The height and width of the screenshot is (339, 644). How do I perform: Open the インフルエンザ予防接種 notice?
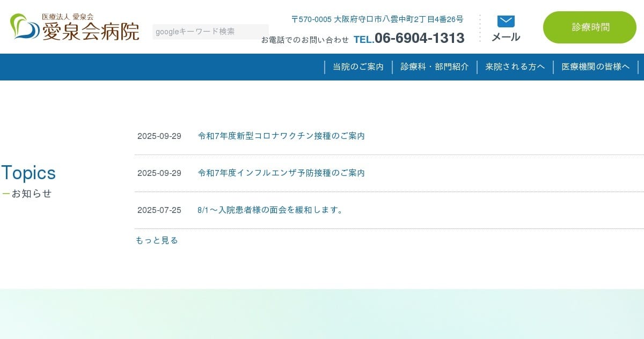click(281, 173)
